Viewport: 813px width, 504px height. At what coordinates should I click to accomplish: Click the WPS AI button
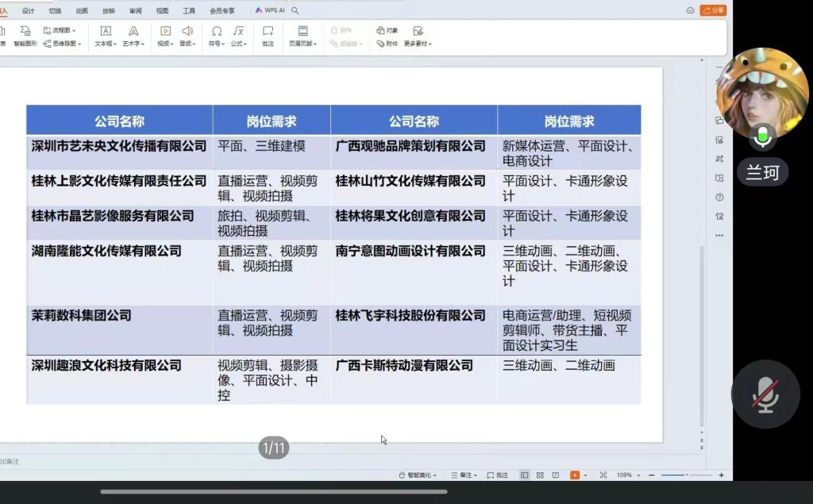click(270, 10)
